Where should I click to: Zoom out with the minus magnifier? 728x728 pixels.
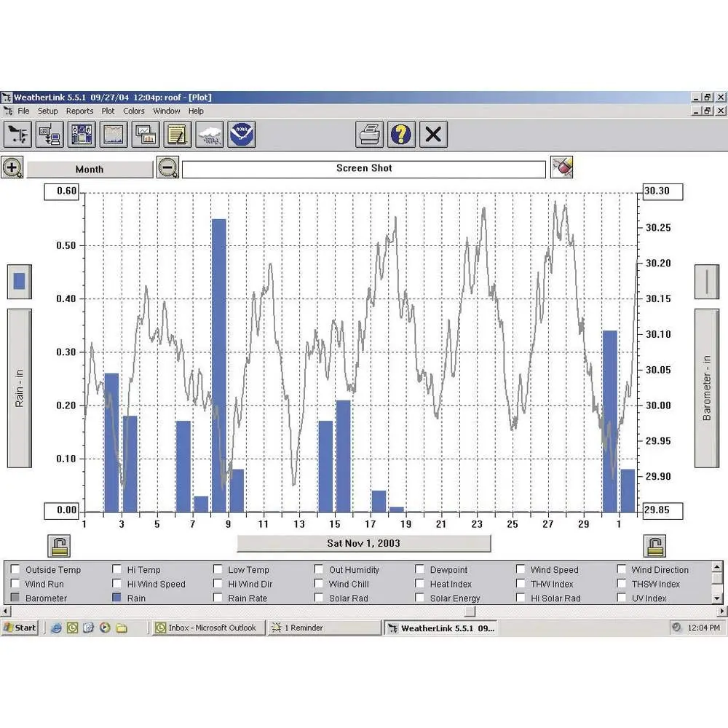click(x=168, y=167)
